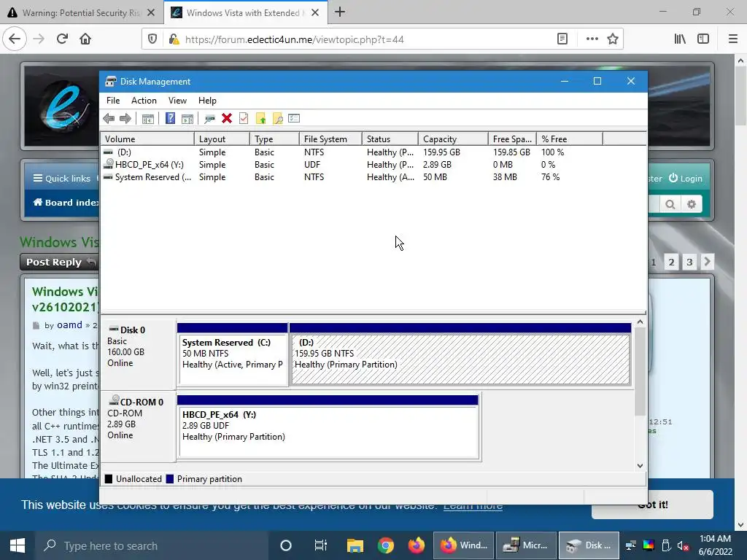Open page actions three-dots menu
747x560 pixels.
tap(592, 39)
